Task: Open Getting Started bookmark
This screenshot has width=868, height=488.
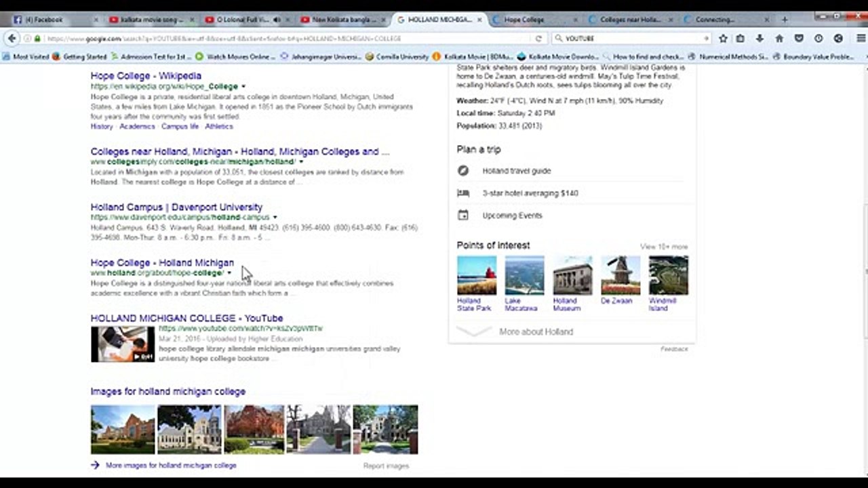Action: tap(80, 57)
